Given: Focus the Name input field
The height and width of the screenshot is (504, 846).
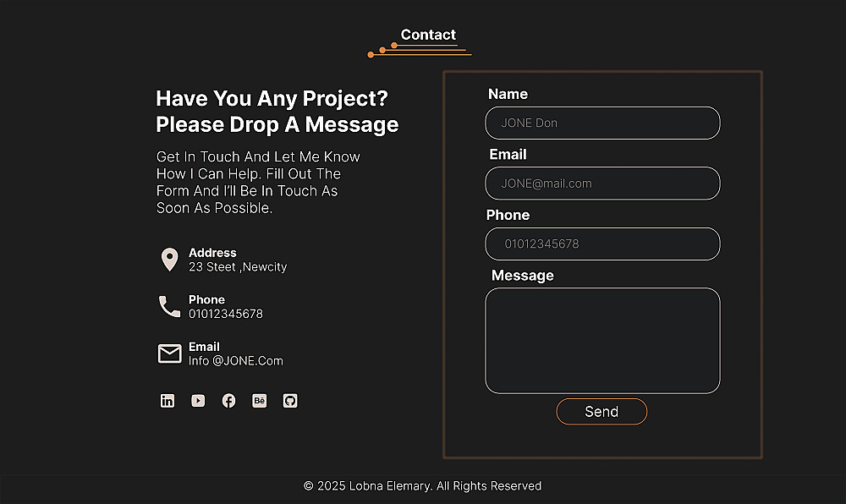Looking at the screenshot, I should coord(602,123).
